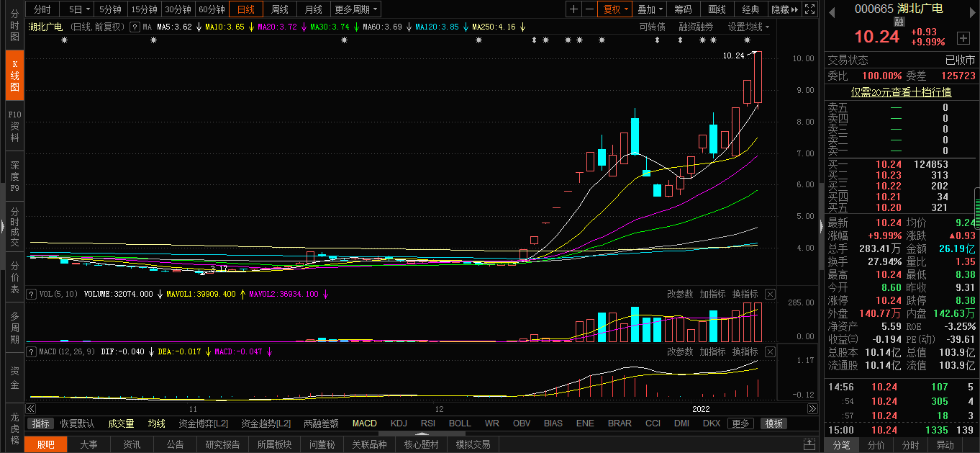This screenshot has width=980, height=453.
Task: Open the 叠加 overlay dropdown
Action: coord(650,9)
